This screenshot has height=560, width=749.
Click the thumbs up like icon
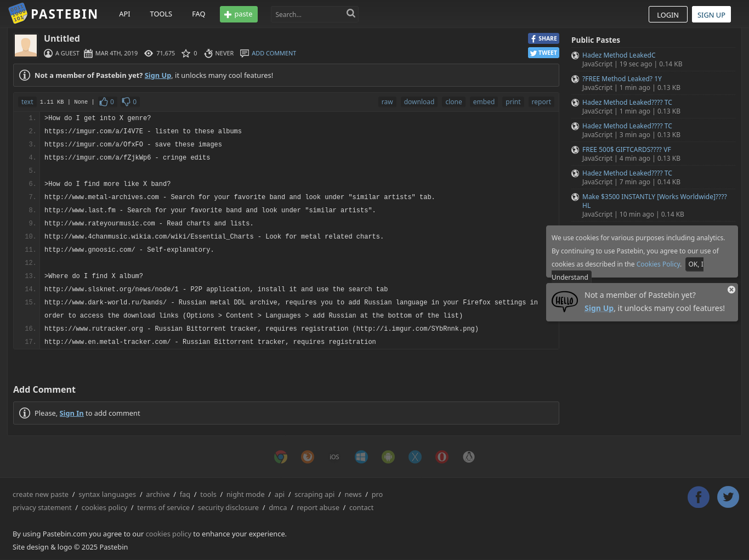point(103,101)
